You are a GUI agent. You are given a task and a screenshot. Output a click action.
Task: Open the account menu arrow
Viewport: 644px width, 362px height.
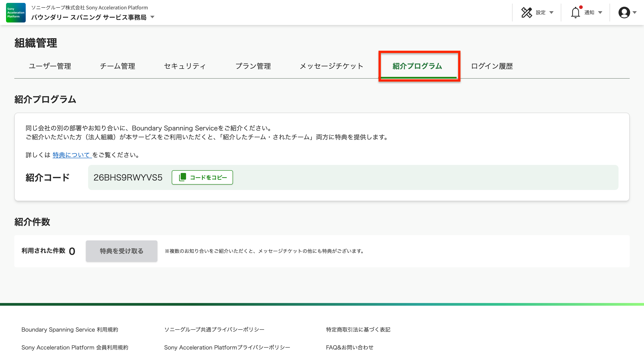[635, 13]
